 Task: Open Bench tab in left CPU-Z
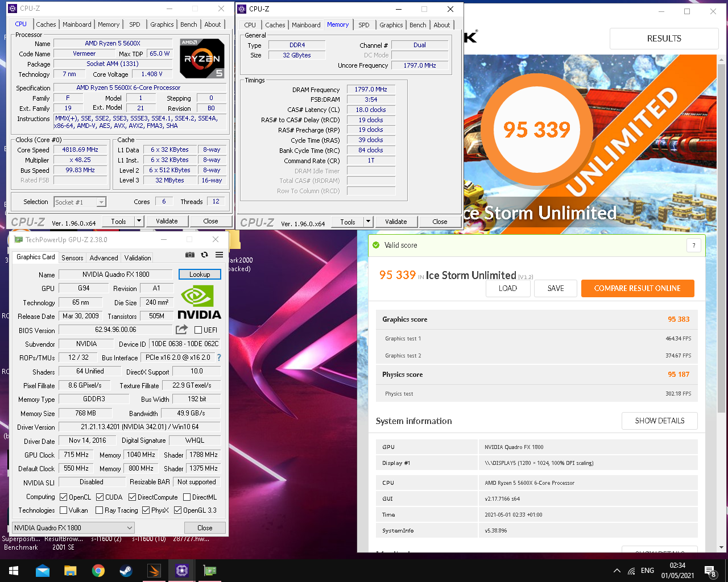coord(189,24)
